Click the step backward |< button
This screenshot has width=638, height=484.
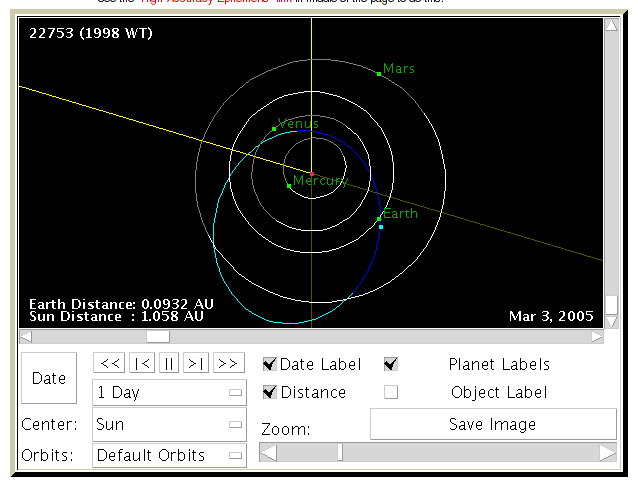142,363
